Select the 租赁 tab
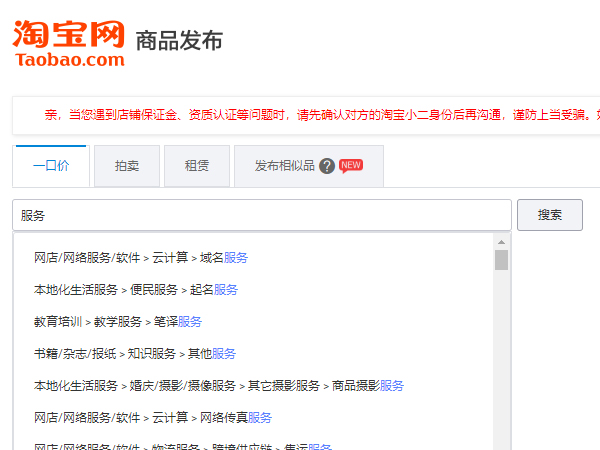 pyautogui.click(x=197, y=166)
